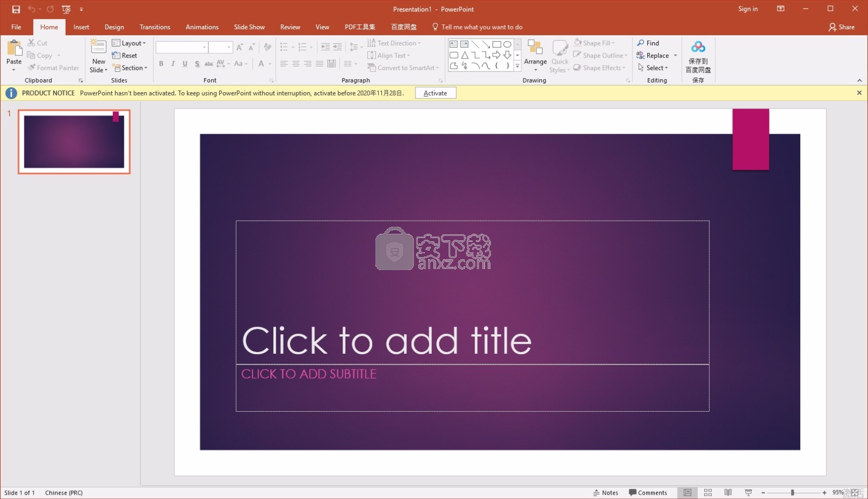Click the Activate button in notice bar
The height and width of the screenshot is (499, 868).
click(436, 93)
